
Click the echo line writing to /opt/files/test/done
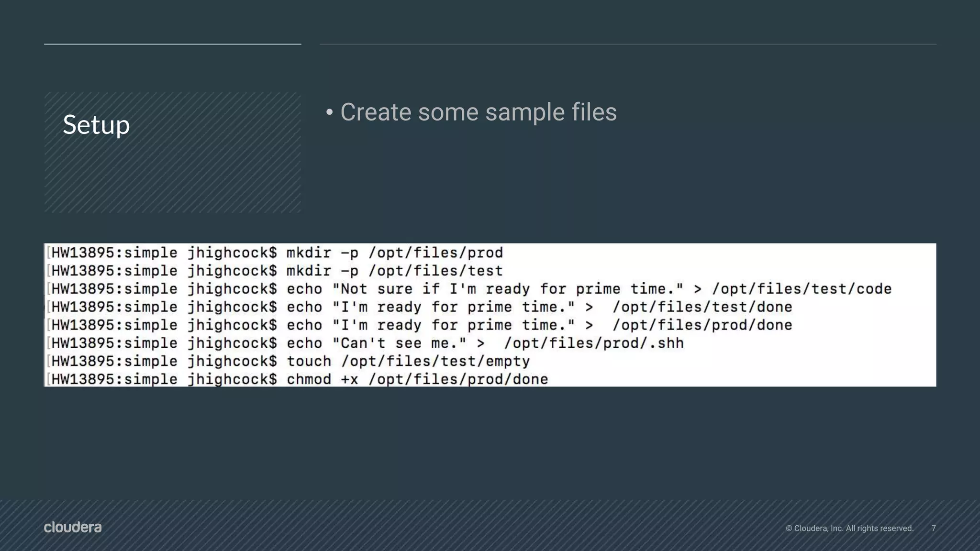(x=419, y=307)
